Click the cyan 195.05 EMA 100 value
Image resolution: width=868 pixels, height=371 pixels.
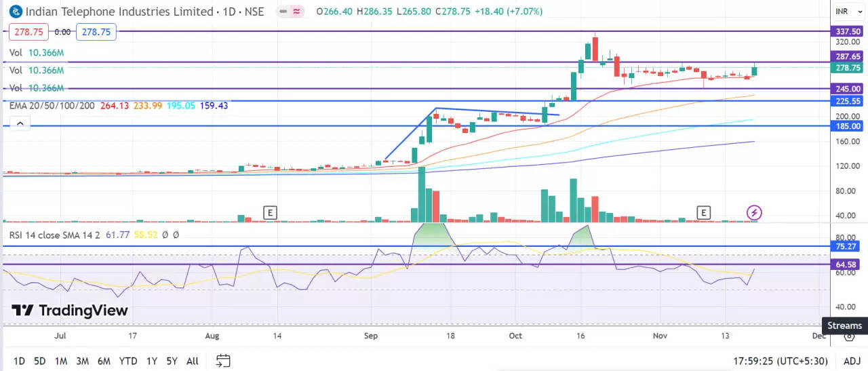click(180, 105)
